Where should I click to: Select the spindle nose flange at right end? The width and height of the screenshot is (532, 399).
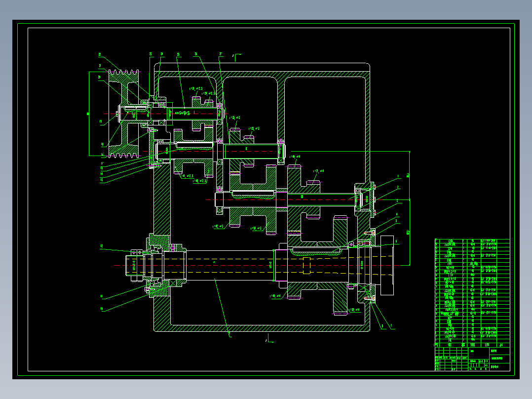[x=387, y=265]
